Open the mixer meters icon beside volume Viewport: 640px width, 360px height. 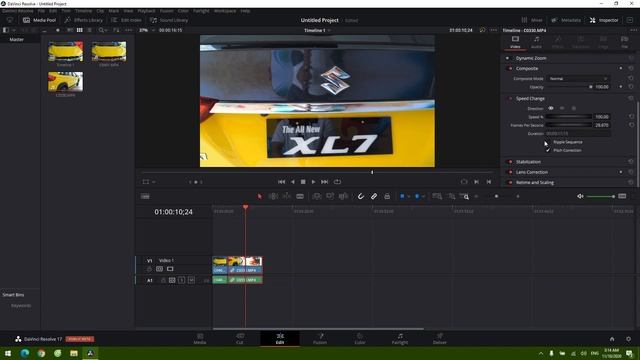(x=622, y=196)
